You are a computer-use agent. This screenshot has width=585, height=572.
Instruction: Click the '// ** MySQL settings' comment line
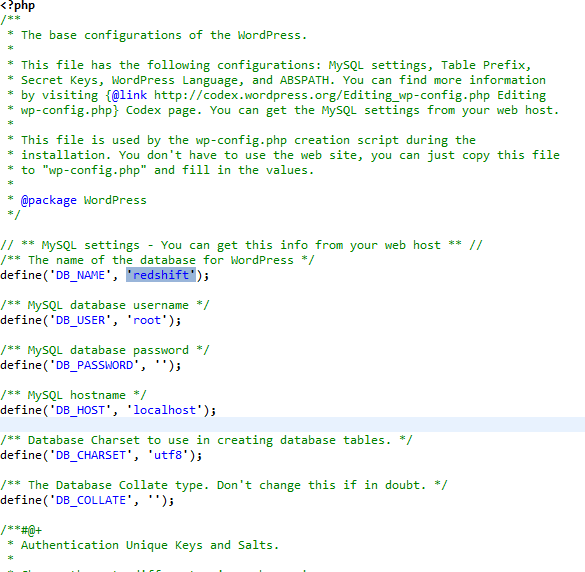pos(241,245)
